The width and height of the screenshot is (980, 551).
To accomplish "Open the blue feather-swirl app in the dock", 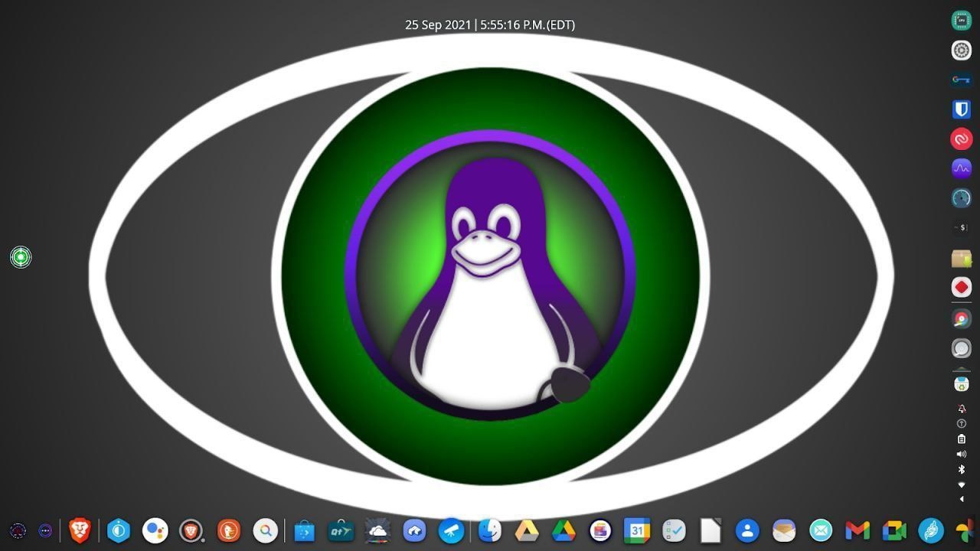I will coord(931,530).
